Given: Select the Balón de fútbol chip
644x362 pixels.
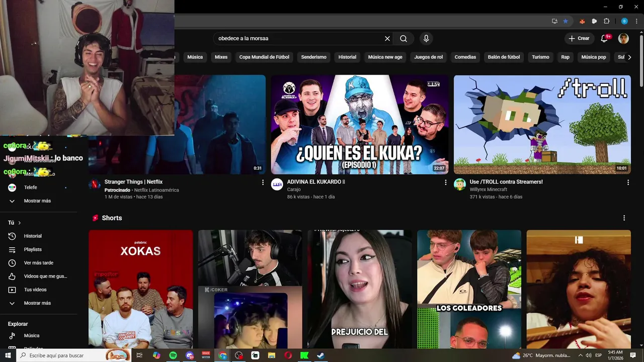Looking at the screenshot, I should 504,57.
